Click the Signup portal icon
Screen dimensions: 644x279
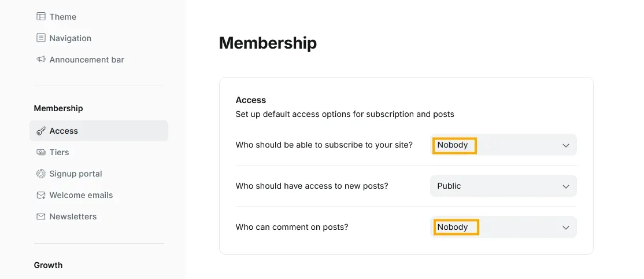(x=40, y=174)
